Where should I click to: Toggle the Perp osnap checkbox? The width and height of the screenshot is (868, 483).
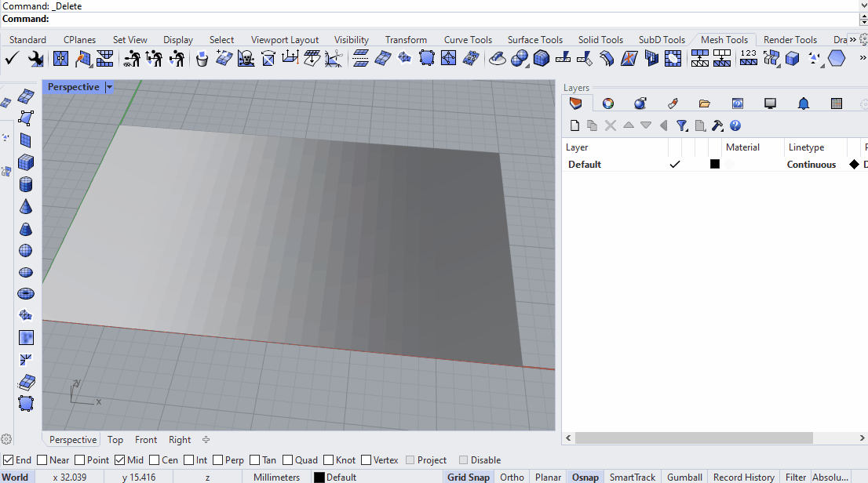tap(217, 459)
